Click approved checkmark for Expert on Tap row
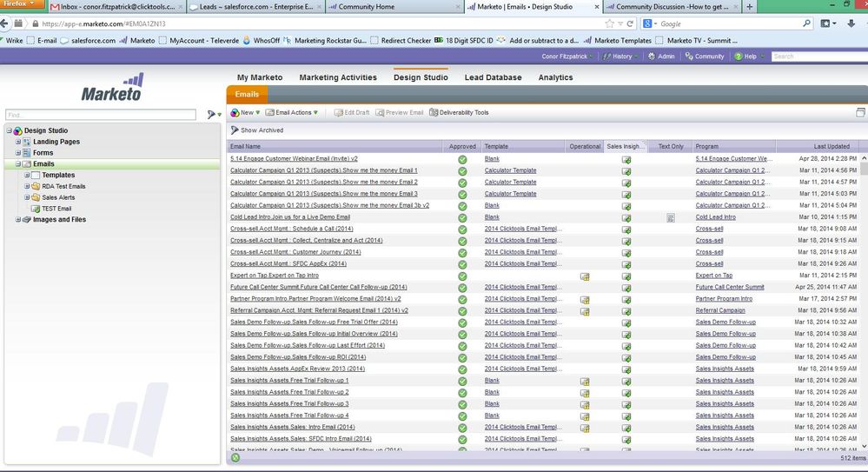 pos(462,276)
